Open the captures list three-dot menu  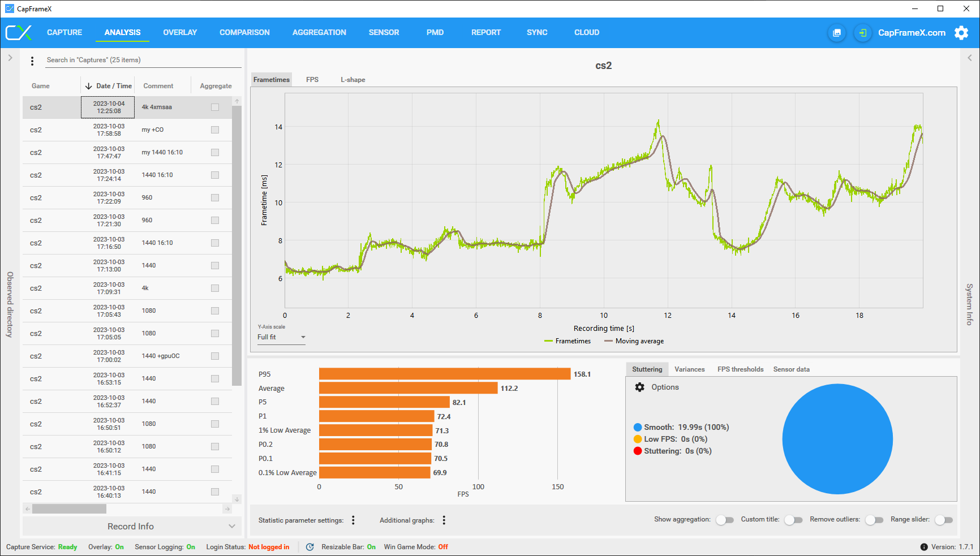tap(32, 61)
